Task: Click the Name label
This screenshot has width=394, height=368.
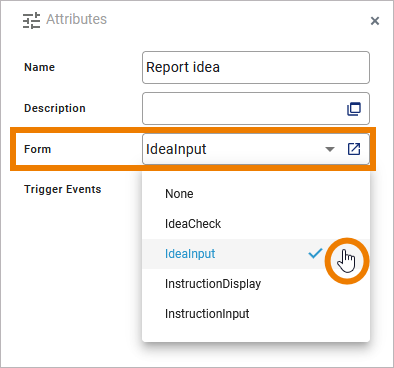Action: pyautogui.click(x=39, y=67)
